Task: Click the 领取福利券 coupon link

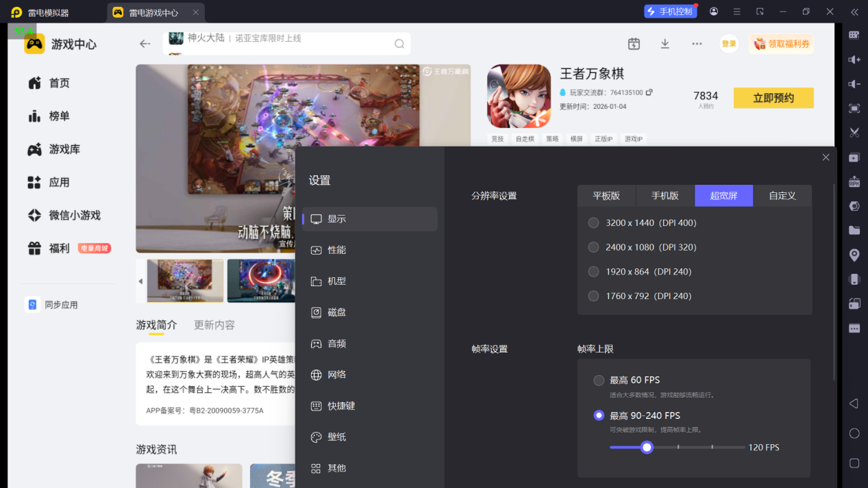Action: pyautogui.click(x=781, y=43)
